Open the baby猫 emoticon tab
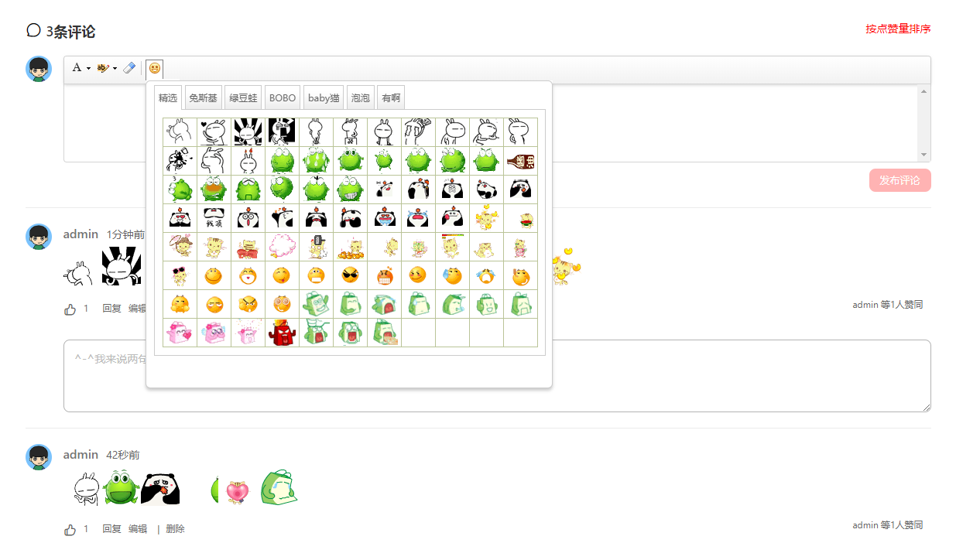 click(324, 97)
